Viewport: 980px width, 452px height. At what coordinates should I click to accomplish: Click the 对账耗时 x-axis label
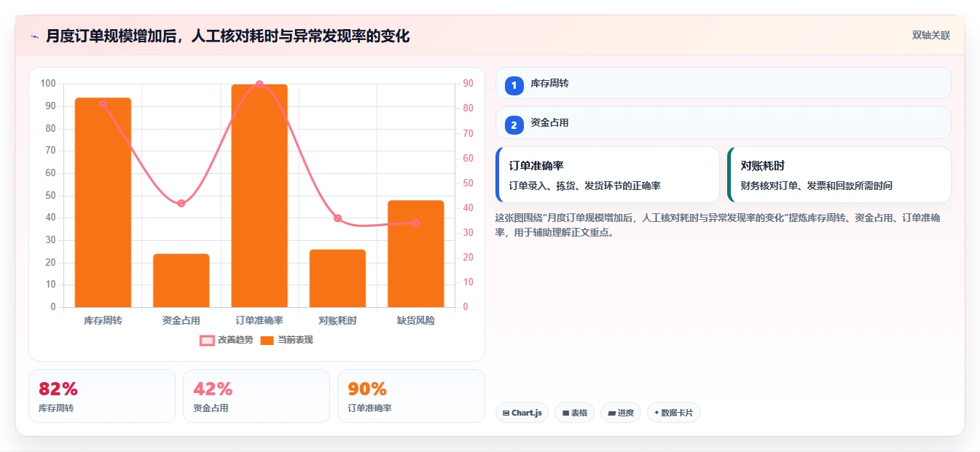click(337, 320)
